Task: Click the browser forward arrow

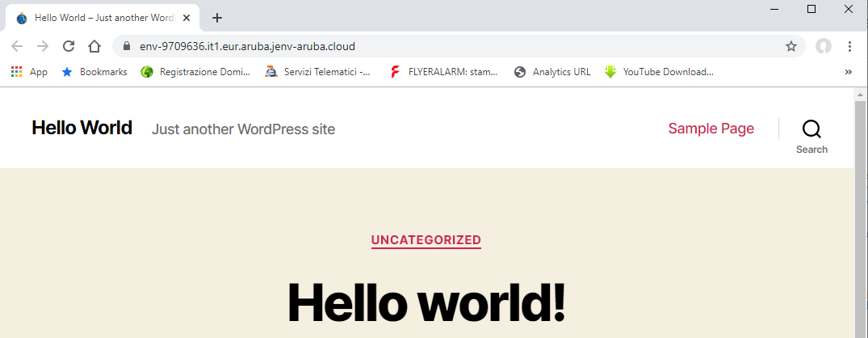Action: (43, 46)
